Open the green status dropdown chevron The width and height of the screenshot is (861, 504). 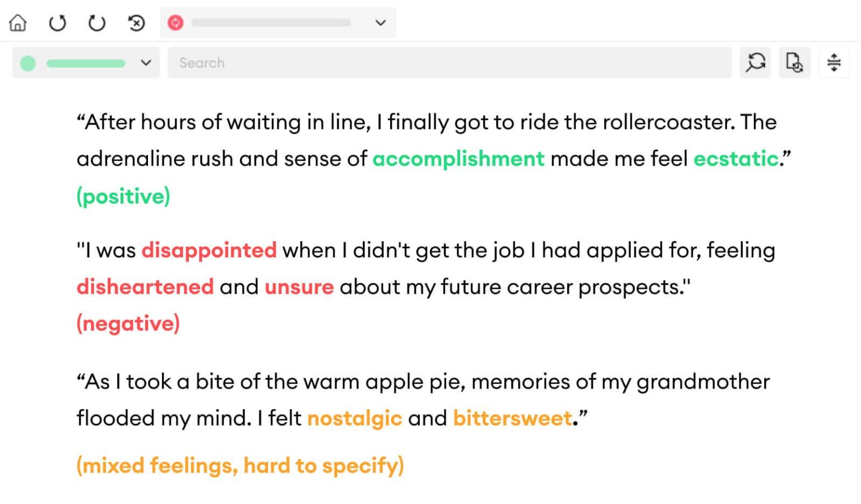click(x=146, y=63)
